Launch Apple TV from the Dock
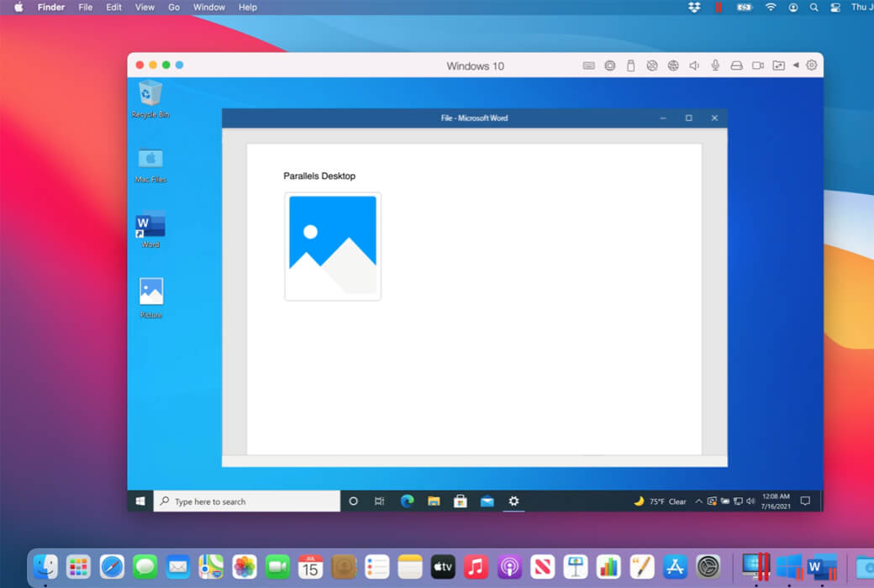This screenshot has height=588, width=874. (x=443, y=567)
